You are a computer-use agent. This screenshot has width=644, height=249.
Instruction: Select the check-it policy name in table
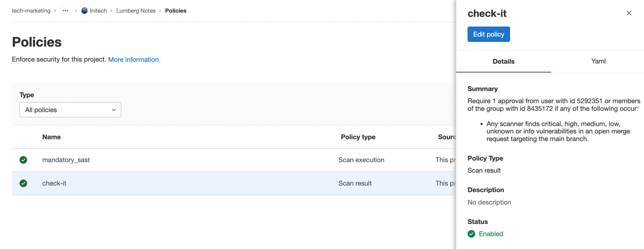(54, 183)
